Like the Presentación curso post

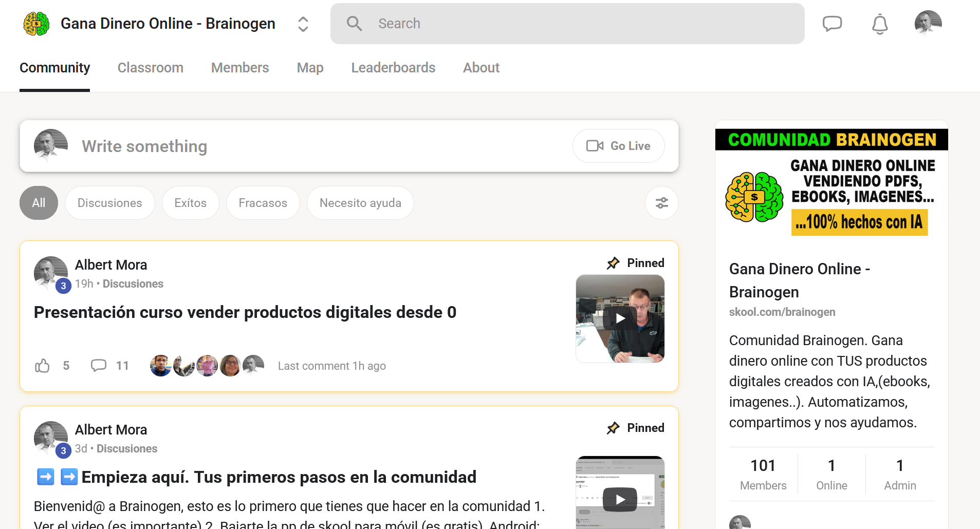coord(42,366)
